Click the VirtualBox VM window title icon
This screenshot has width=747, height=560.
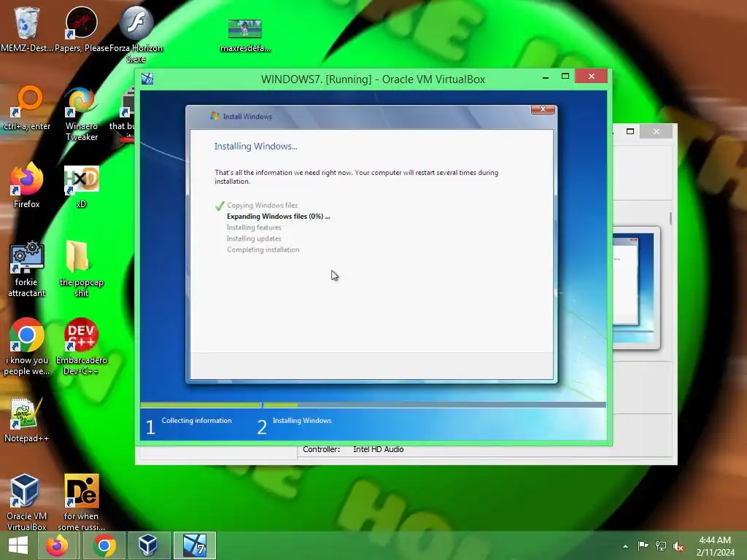click(x=147, y=79)
